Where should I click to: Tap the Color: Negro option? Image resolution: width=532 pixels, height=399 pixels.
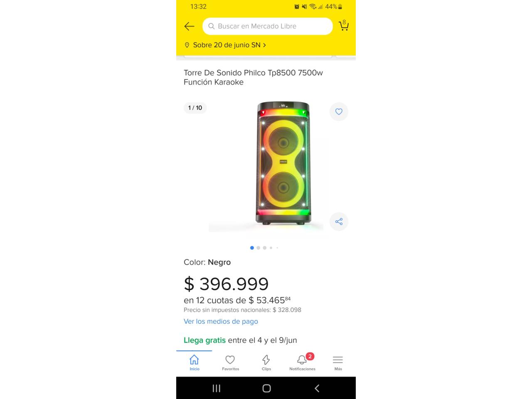pos(207,262)
